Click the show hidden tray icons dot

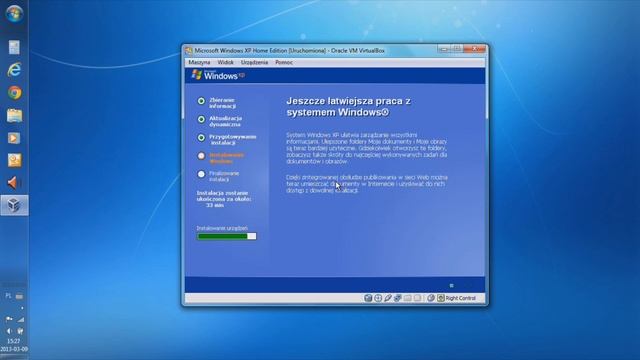pyautogui.click(x=22, y=308)
